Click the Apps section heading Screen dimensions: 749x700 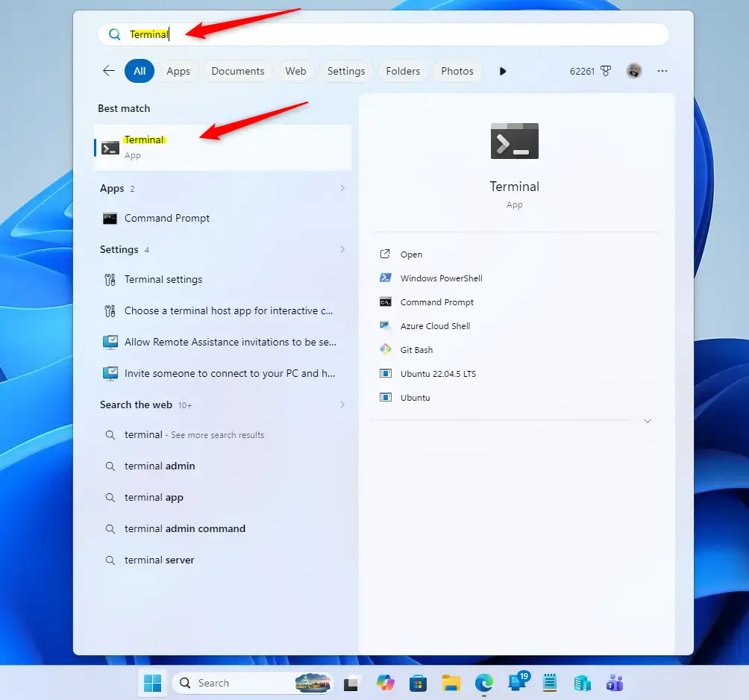coord(112,189)
